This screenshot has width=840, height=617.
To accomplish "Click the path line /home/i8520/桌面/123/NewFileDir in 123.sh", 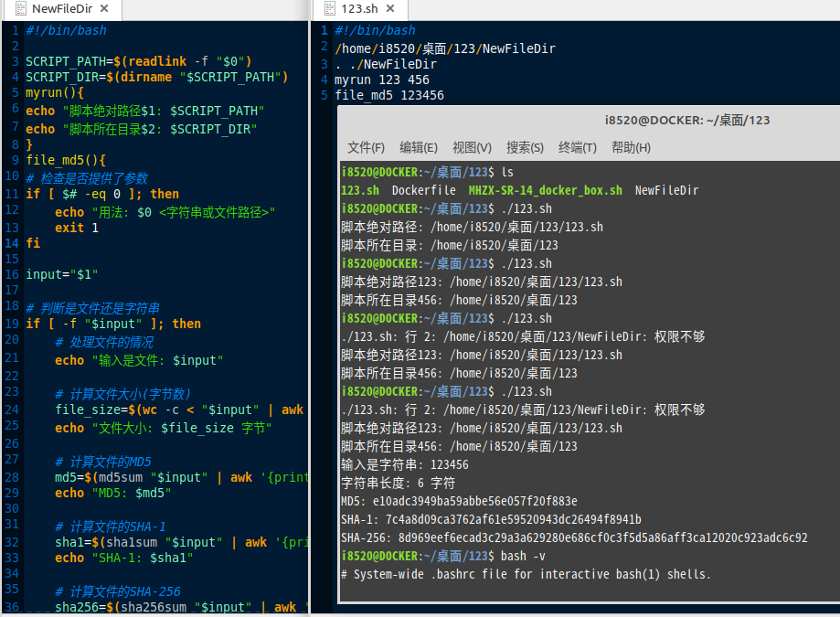I will point(445,48).
